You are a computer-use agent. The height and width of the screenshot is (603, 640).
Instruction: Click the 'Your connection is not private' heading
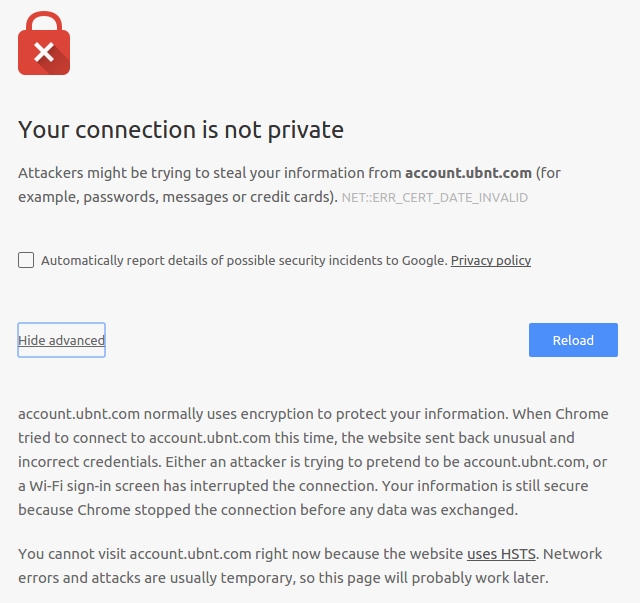click(181, 130)
